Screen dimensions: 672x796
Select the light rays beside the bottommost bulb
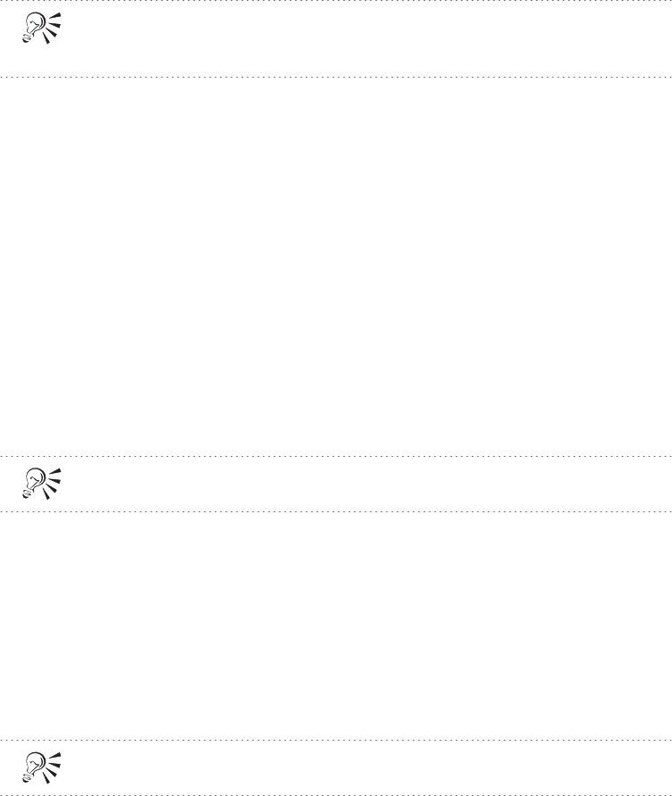coord(53,767)
